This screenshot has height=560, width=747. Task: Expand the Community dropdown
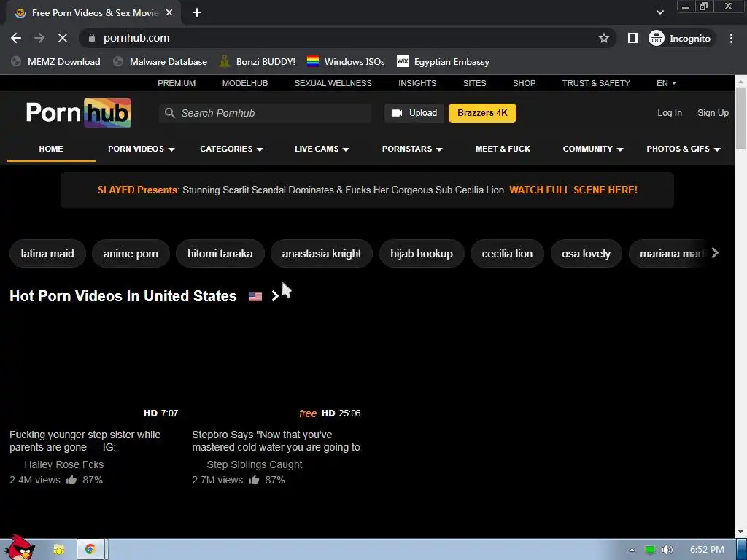[x=592, y=149]
